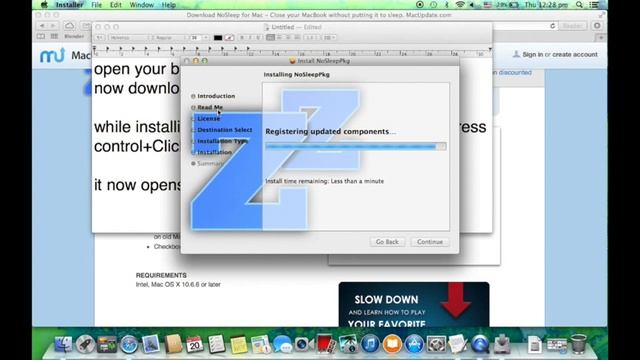Open Photo Booth red curtain icon
This screenshot has height=360, width=640.
(326, 344)
